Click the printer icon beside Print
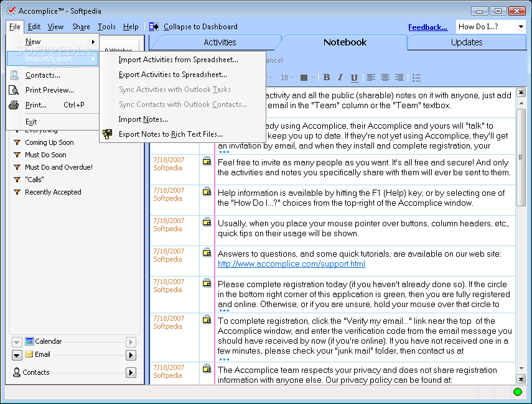The height and width of the screenshot is (404, 532). (14, 105)
